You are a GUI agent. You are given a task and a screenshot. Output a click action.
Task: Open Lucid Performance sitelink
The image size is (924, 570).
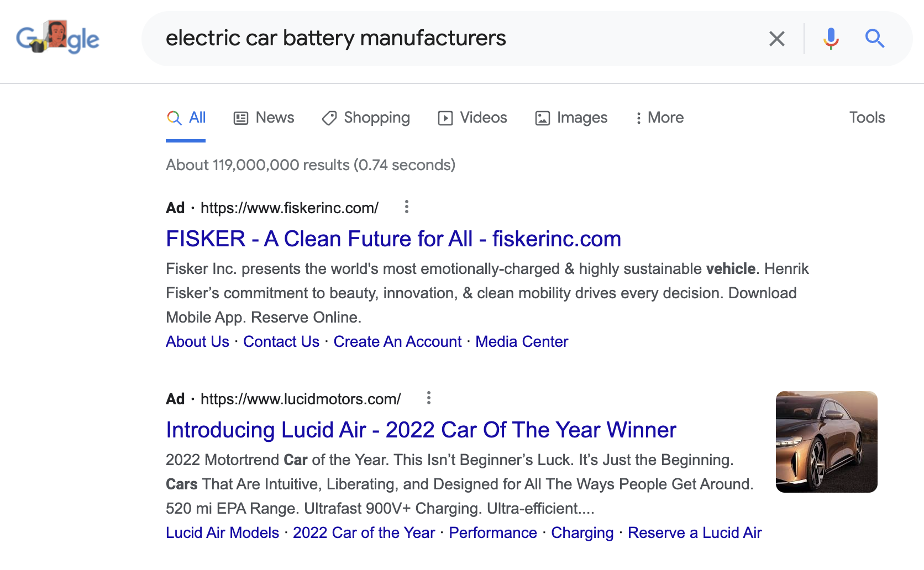(493, 533)
